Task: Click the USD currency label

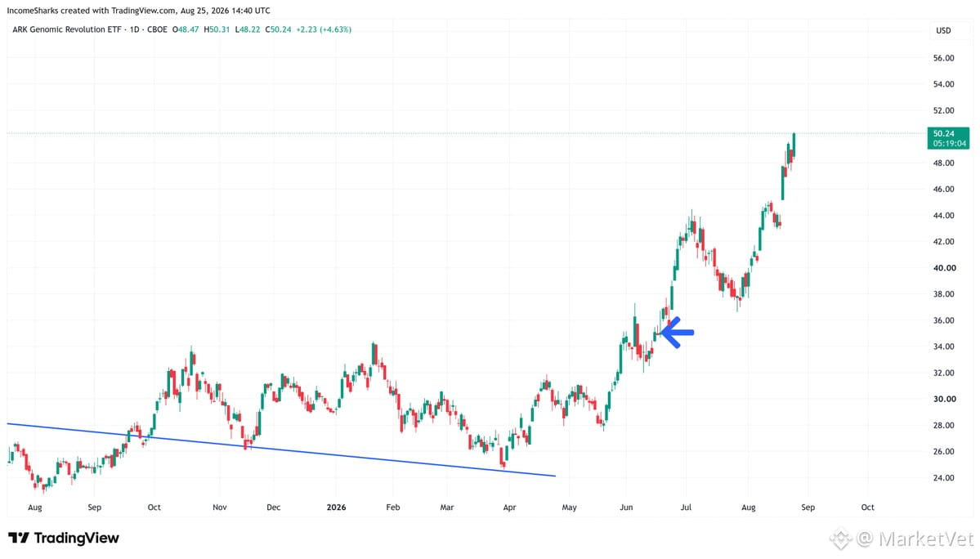Action: tap(943, 30)
